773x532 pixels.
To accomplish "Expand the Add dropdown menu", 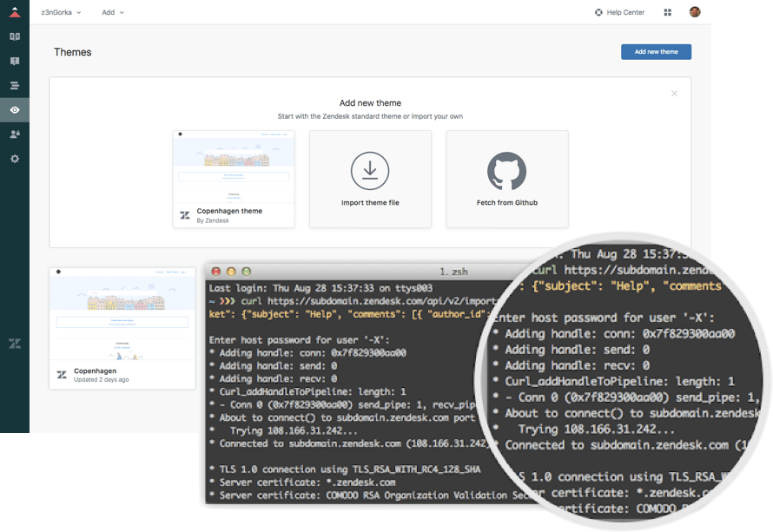I will coord(113,12).
